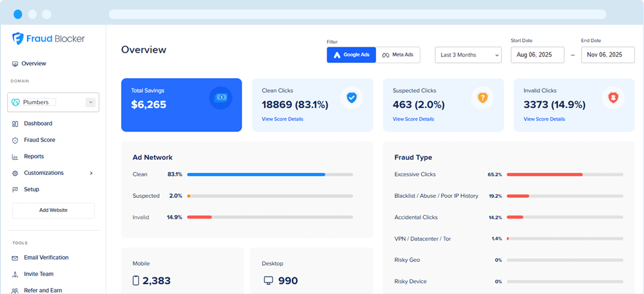644x294 pixels.
Task: Click the Fraud Score shield icon
Action: [16, 140]
